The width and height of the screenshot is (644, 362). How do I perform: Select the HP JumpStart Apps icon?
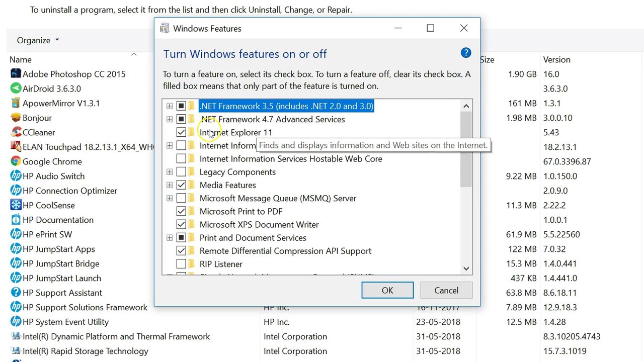pos(16,249)
